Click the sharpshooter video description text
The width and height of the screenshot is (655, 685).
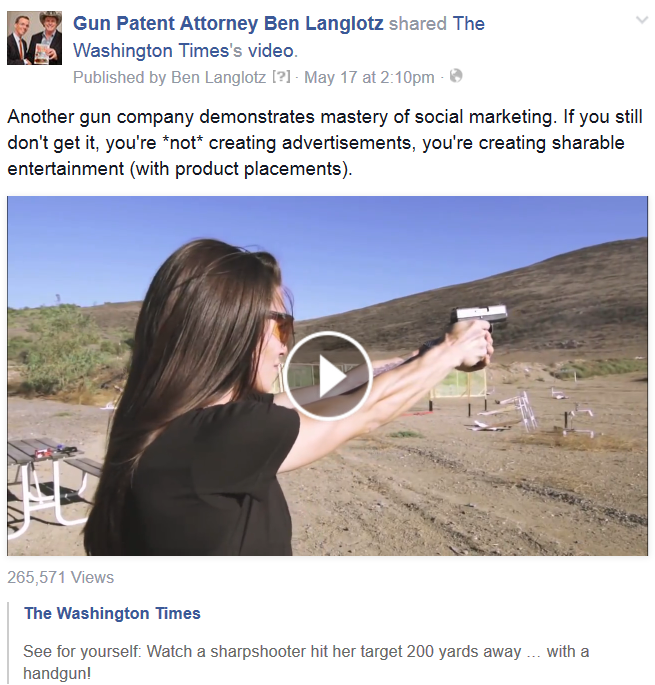[306, 662]
